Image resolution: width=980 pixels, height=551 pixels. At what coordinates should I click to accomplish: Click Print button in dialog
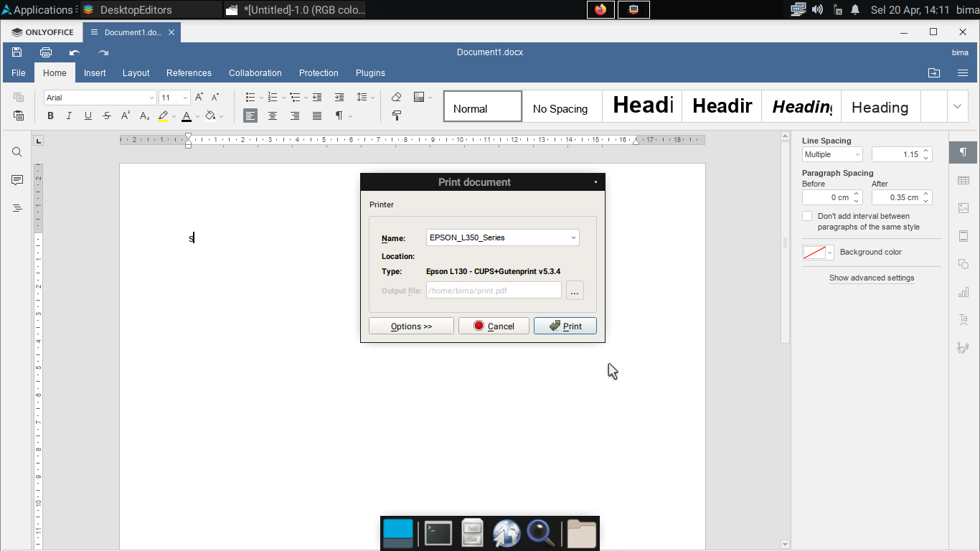pyautogui.click(x=565, y=326)
